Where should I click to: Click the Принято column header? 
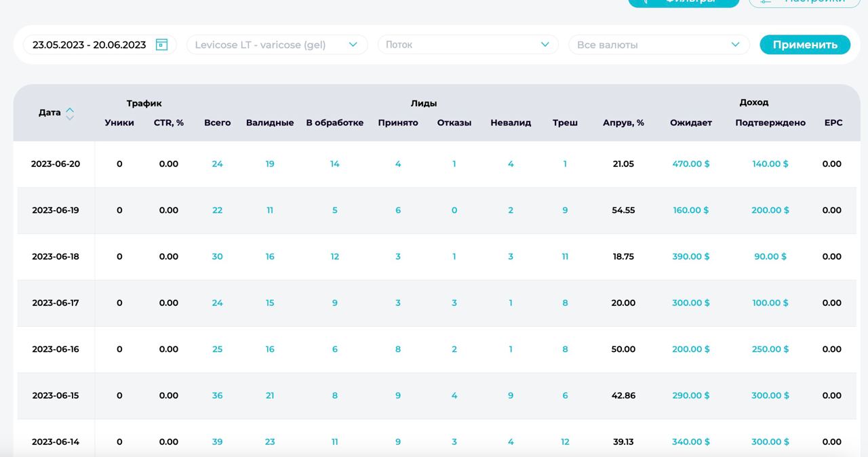398,123
